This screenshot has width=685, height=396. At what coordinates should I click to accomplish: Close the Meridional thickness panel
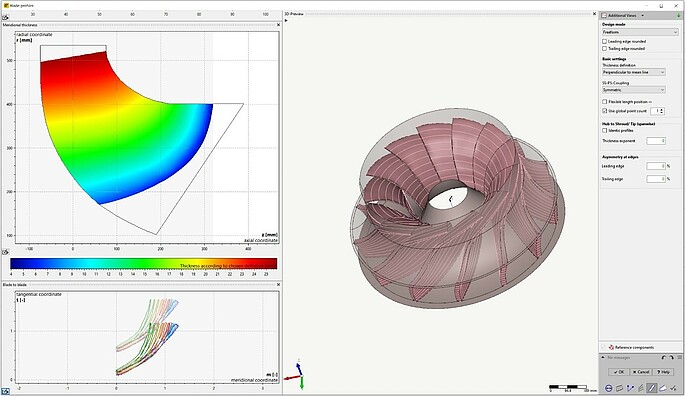click(x=278, y=25)
